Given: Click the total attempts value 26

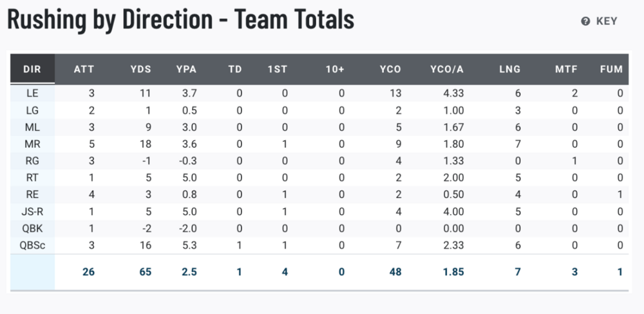Looking at the screenshot, I should (88, 272).
